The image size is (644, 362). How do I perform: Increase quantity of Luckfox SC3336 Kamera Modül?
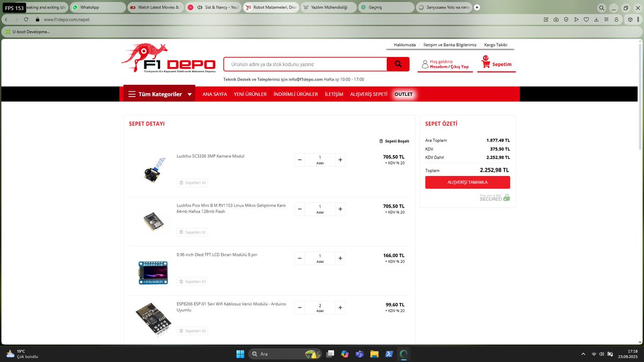coord(340,160)
